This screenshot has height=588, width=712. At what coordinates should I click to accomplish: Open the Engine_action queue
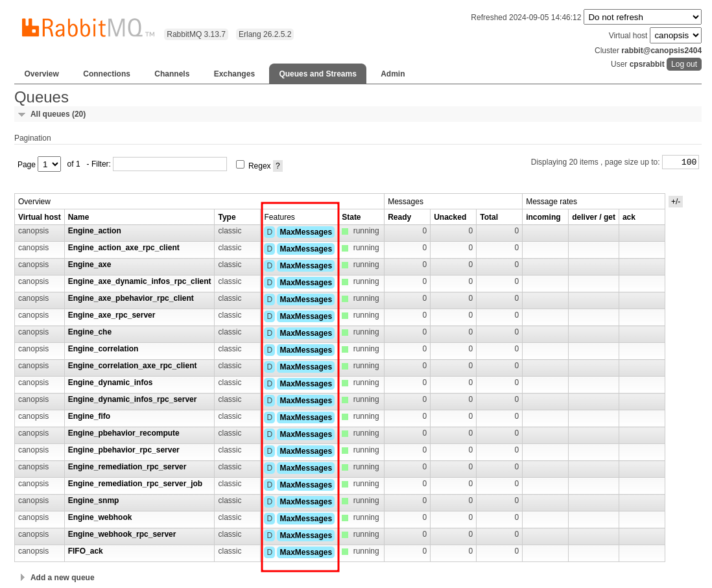pyautogui.click(x=95, y=231)
